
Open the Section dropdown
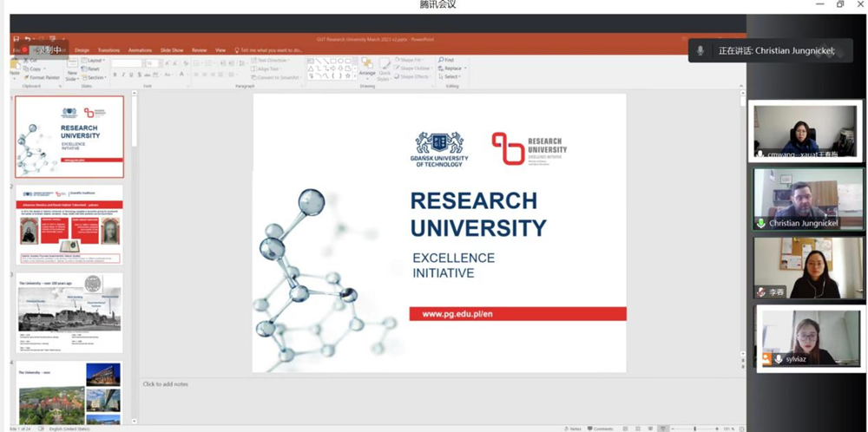click(x=95, y=77)
